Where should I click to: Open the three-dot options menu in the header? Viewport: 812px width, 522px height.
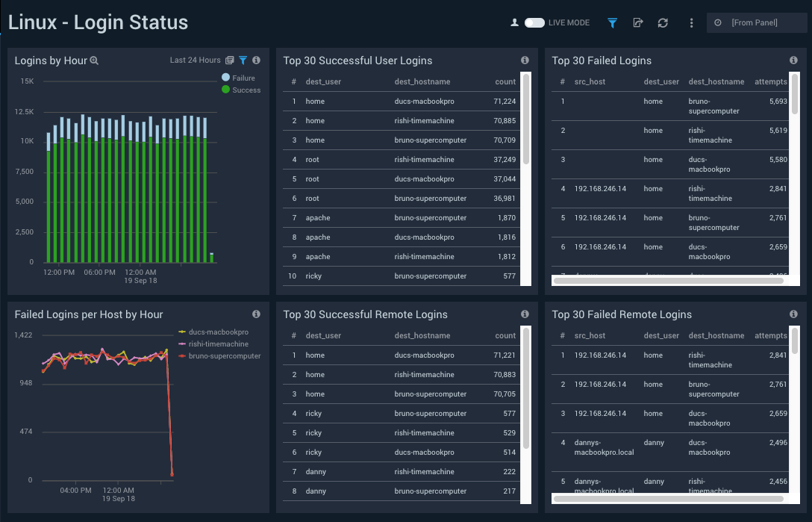[691, 23]
